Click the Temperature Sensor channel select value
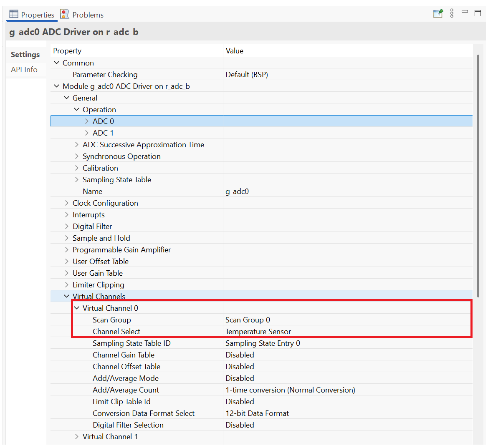This screenshot has height=448, width=488. pos(258,332)
